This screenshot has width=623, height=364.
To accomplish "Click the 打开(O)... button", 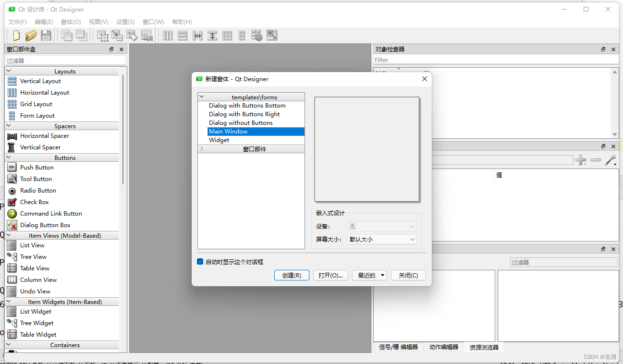I will pyautogui.click(x=330, y=275).
